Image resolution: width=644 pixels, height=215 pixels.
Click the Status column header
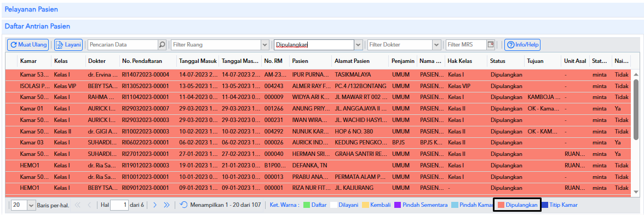498,61
